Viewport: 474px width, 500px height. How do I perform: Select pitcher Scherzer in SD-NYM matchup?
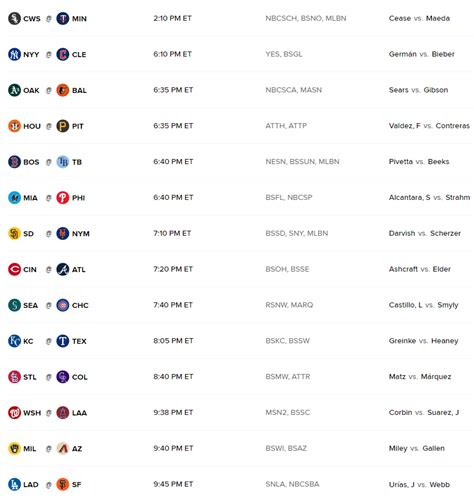445,233
